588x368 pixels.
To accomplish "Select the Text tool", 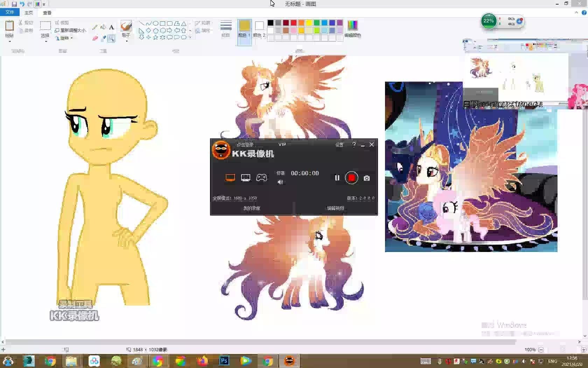I will (111, 27).
